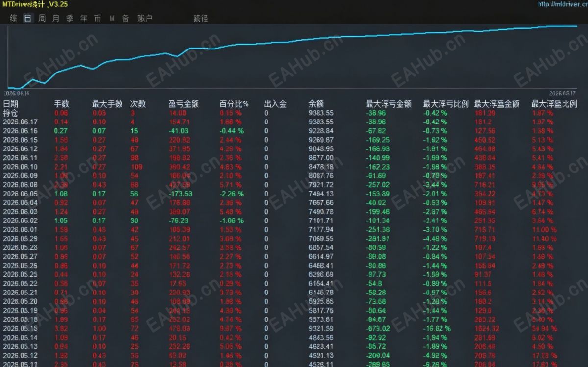The width and height of the screenshot is (588, 367).
Task: Click date cell 2026.06.05
Action: pyautogui.click(x=20, y=194)
